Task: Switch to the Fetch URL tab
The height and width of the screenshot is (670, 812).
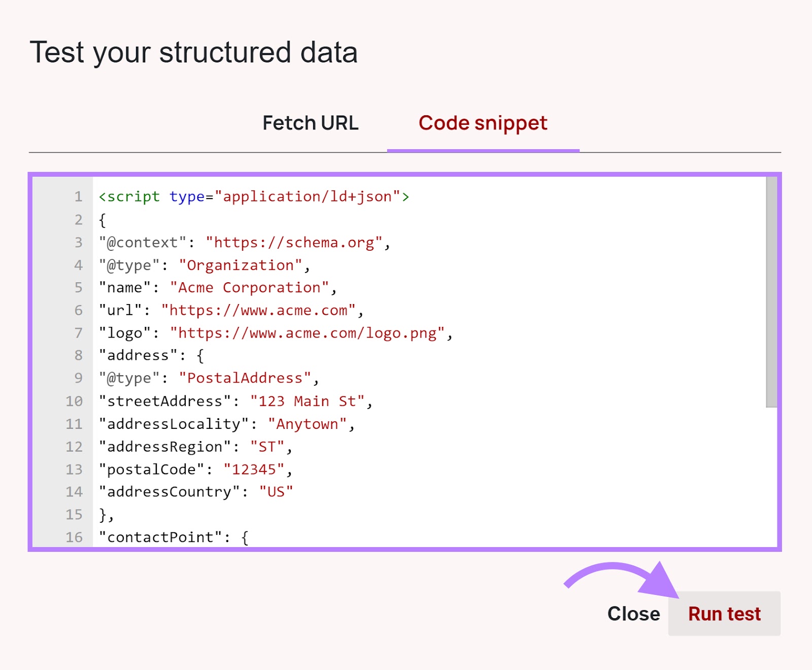Action: point(310,123)
